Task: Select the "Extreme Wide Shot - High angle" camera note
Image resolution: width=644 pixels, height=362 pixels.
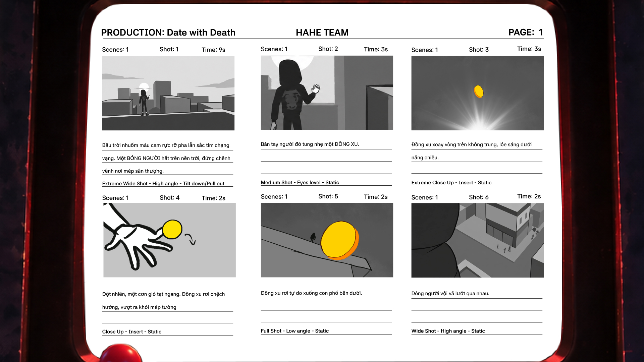Action: [163, 184]
